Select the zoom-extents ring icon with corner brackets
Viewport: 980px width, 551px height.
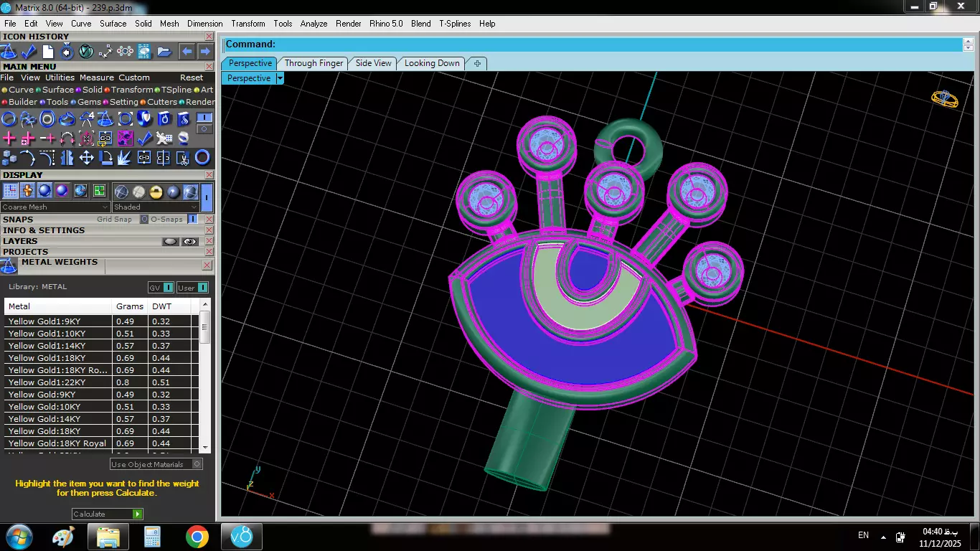coord(126,118)
